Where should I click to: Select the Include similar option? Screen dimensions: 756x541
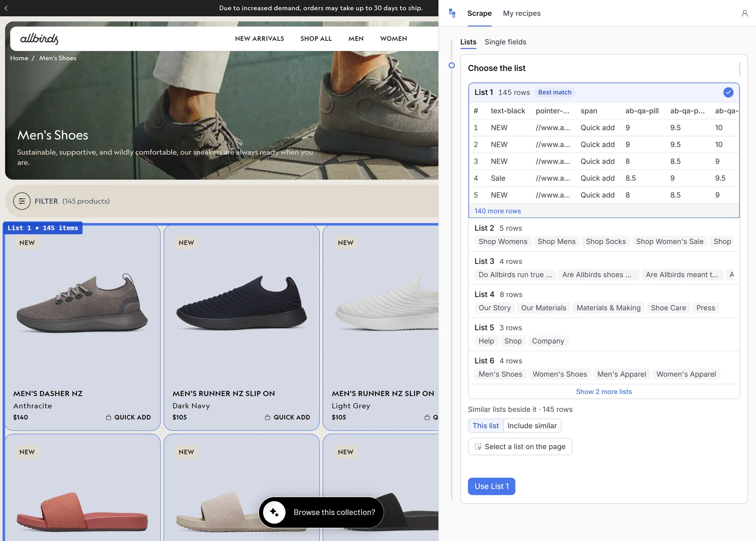click(532, 425)
